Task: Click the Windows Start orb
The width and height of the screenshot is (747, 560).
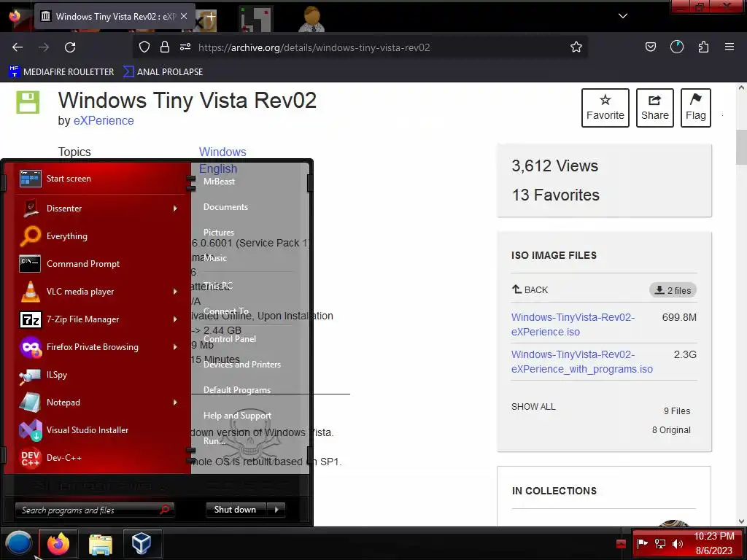Action: pos(18,542)
